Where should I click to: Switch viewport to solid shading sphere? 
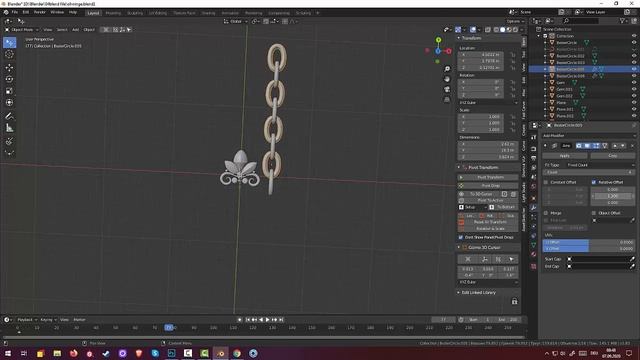pyautogui.click(x=502, y=30)
